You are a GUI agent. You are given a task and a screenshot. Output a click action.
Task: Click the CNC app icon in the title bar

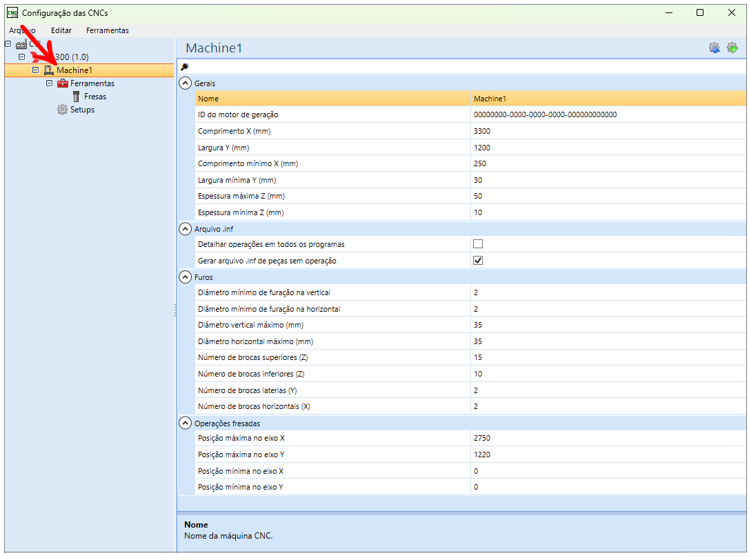(12, 13)
